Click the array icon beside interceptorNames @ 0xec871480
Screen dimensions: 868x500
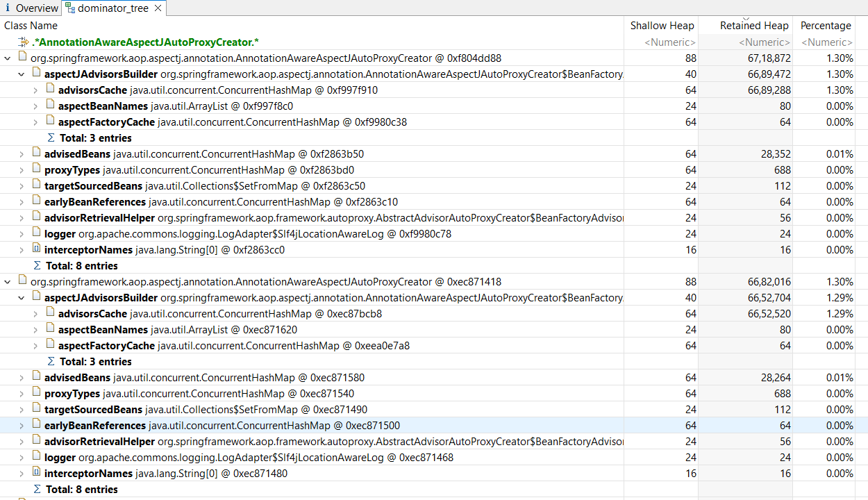(x=36, y=473)
